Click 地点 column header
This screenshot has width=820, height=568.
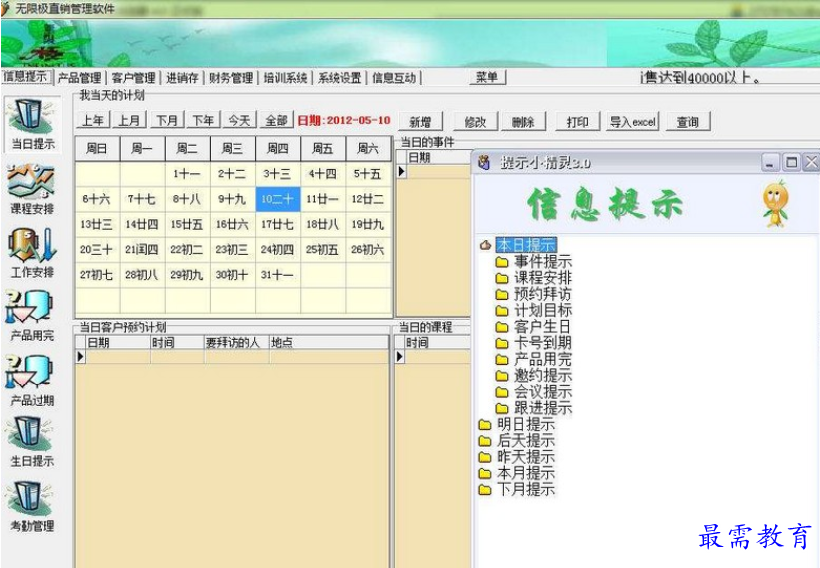point(329,343)
